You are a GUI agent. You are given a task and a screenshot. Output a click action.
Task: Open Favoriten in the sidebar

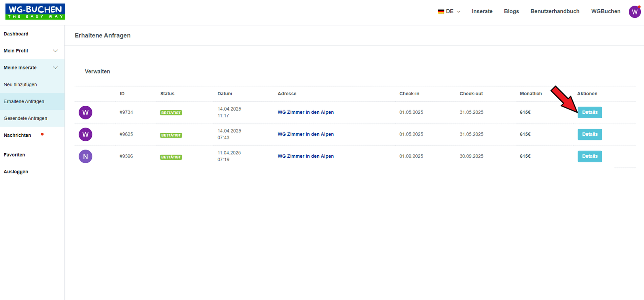(x=14, y=155)
